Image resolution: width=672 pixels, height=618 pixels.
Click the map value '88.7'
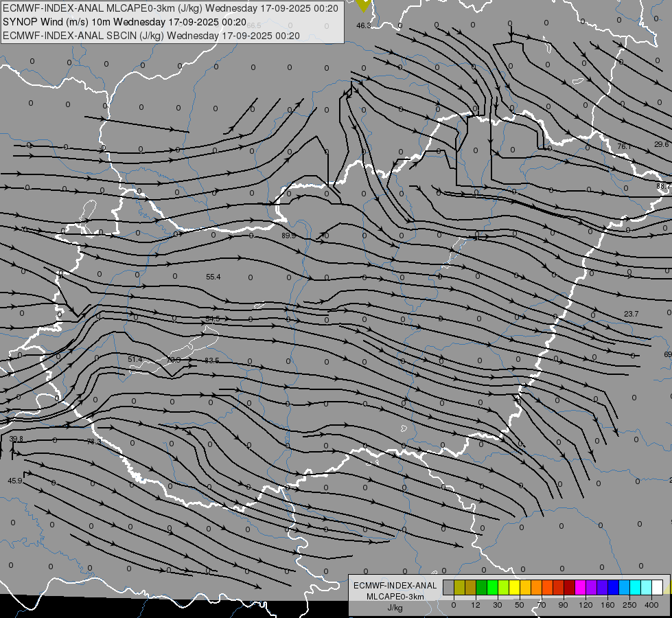[x=664, y=186]
